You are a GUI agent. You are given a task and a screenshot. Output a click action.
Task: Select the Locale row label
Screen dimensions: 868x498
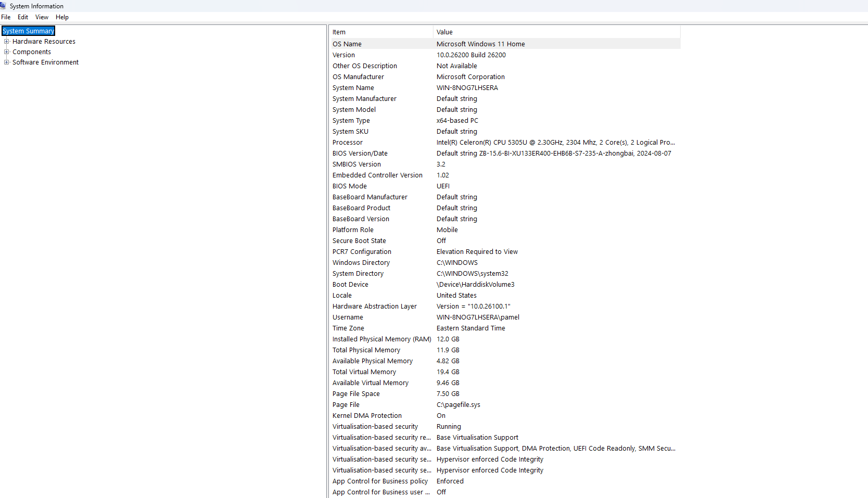click(342, 296)
